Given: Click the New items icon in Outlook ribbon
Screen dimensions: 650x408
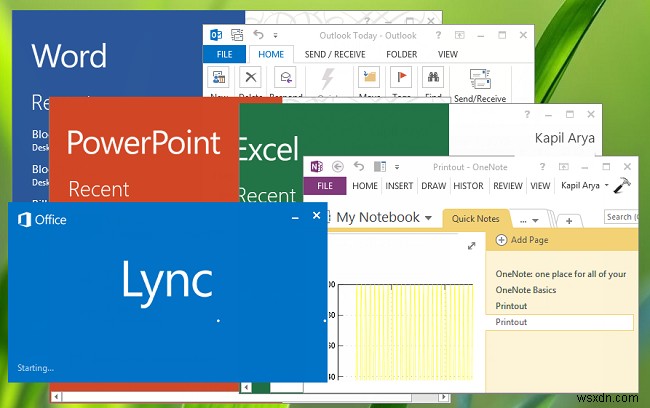Looking at the screenshot, I should click(219, 77).
